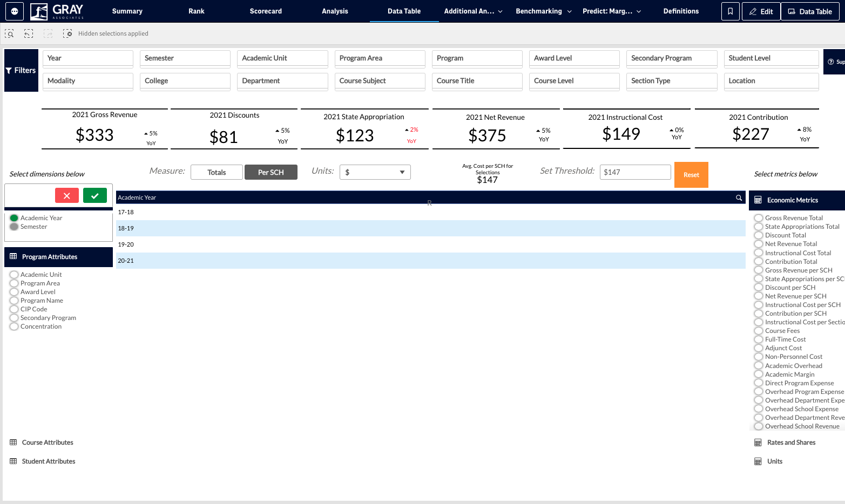845x504 pixels.
Task: Open the bookmarks icon
Action: coord(730,11)
